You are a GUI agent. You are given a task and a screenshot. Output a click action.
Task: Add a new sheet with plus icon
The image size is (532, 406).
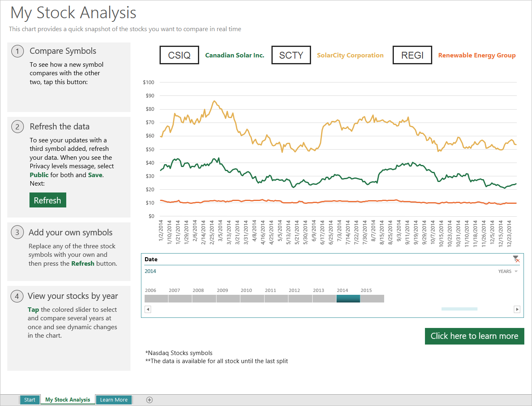[x=149, y=400]
